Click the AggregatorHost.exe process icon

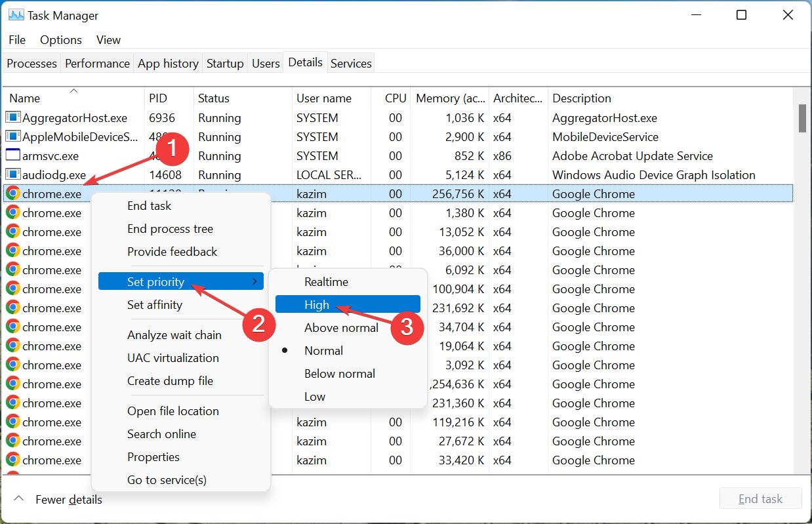click(x=12, y=118)
